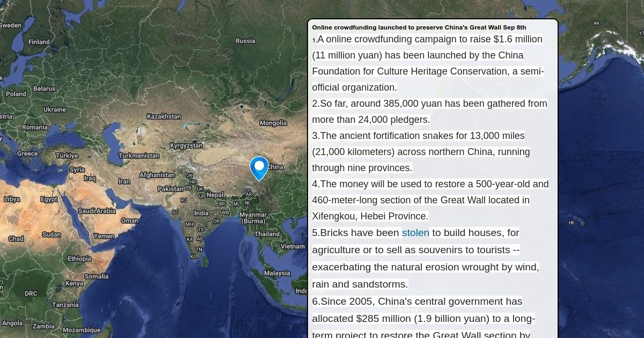The height and width of the screenshot is (338, 644).
Task: Click the 'Belarus' country label
Action: point(44,89)
